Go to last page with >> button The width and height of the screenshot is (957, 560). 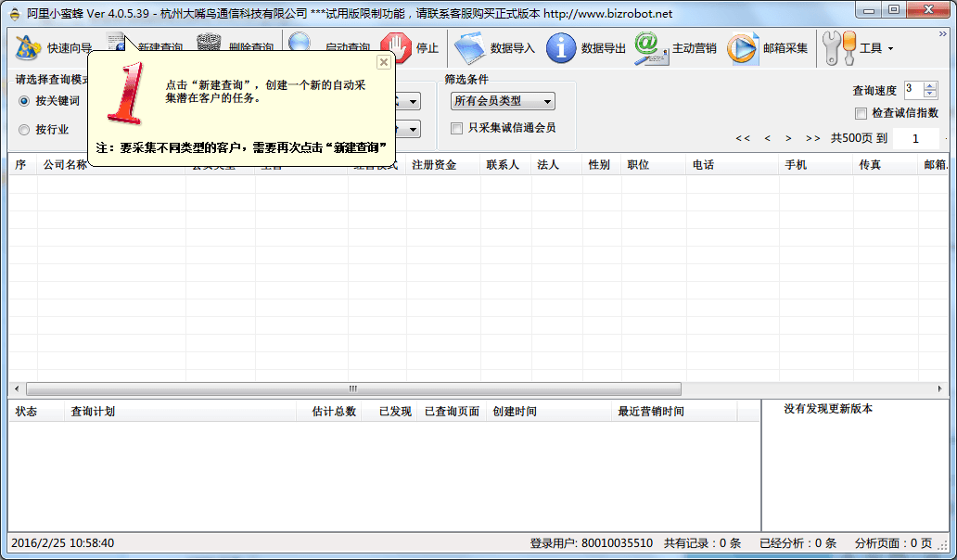812,138
